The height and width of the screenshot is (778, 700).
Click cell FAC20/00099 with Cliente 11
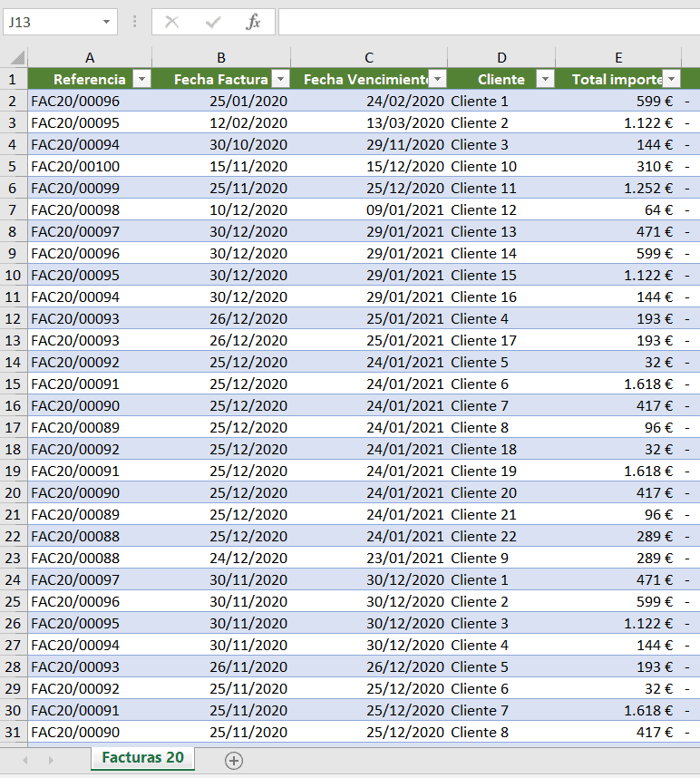[x=90, y=188]
